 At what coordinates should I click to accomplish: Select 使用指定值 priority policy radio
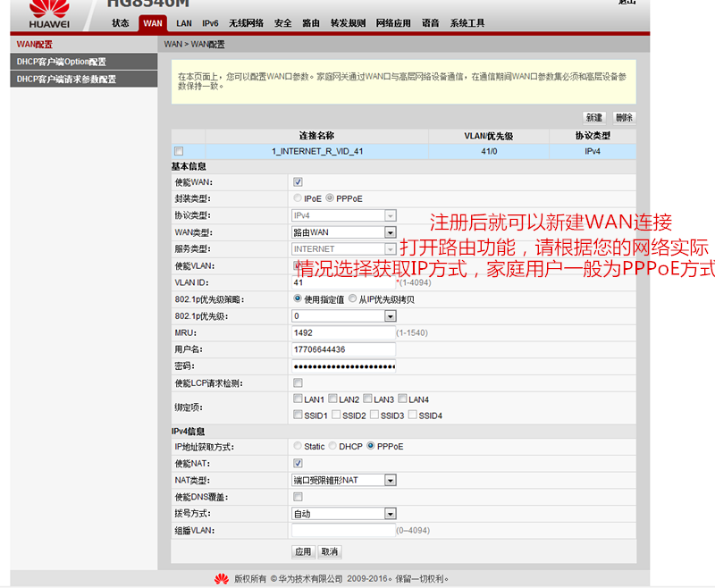[x=298, y=298]
